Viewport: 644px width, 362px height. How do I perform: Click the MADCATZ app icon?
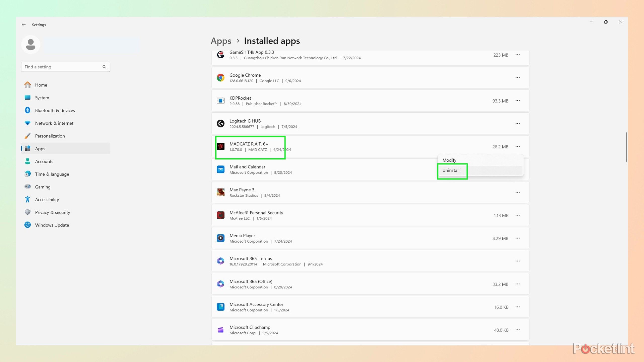(x=221, y=146)
